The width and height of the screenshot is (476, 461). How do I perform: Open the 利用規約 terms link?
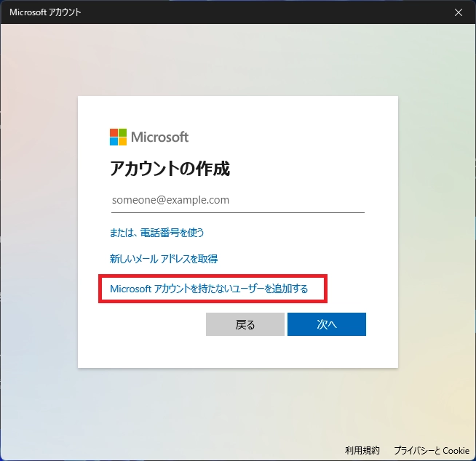tap(362, 450)
